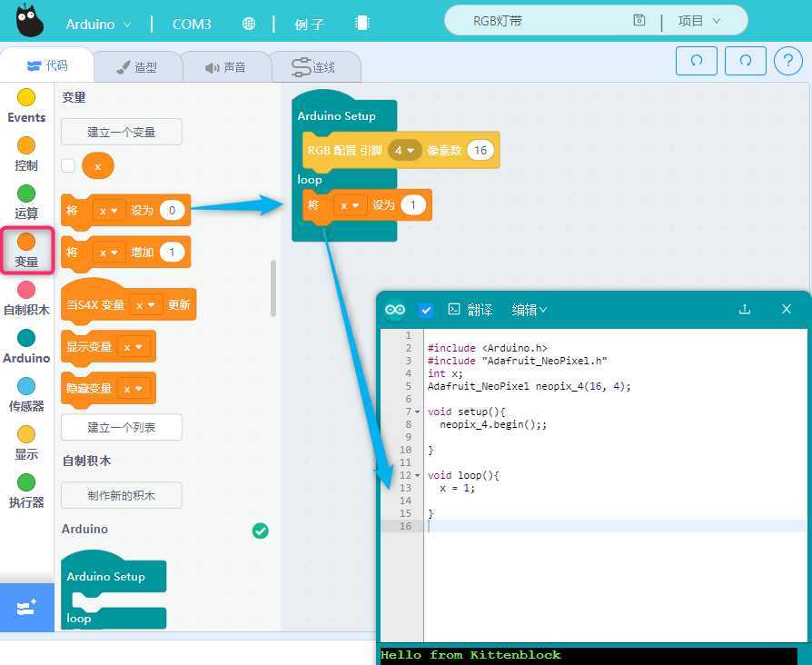Screen dimensions: 812x665
Task: Close the code panel with X
Action: pyautogui.click(x=786, y=309)
